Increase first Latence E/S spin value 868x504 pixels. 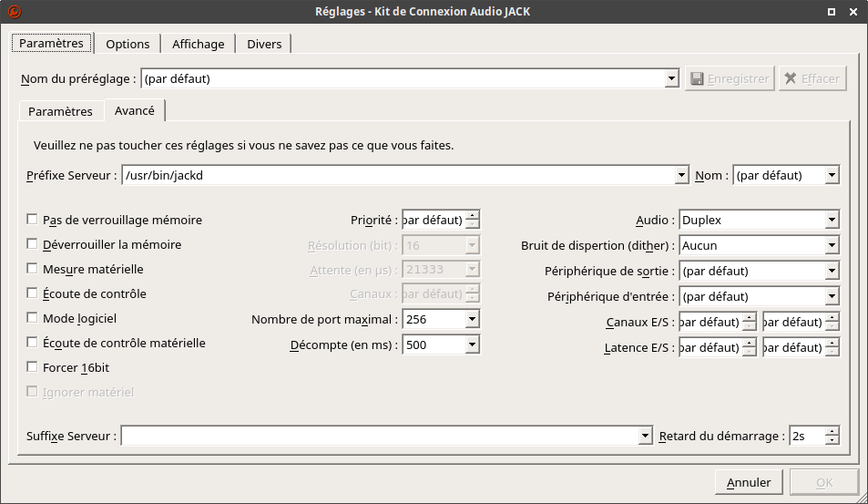point(749,343)
